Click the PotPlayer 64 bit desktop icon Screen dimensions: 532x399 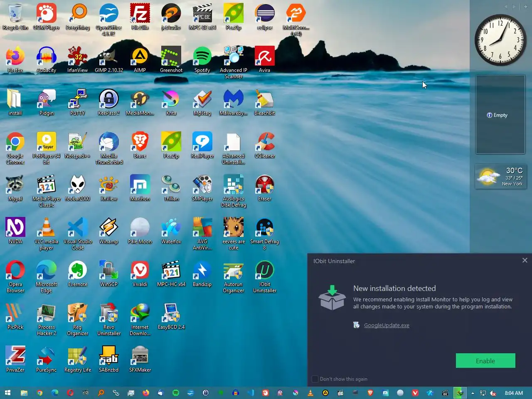click(x=47, y=148)
